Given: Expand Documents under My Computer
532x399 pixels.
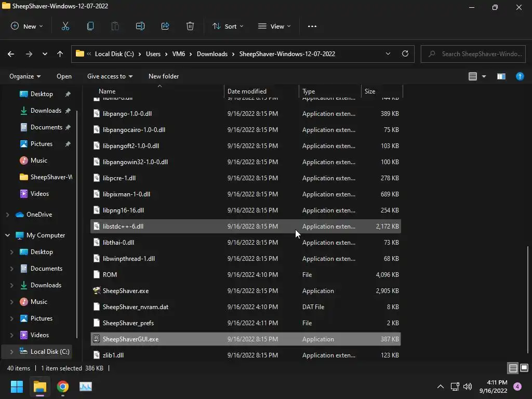Looking at the screenshot, I should [x=11, y=269].
